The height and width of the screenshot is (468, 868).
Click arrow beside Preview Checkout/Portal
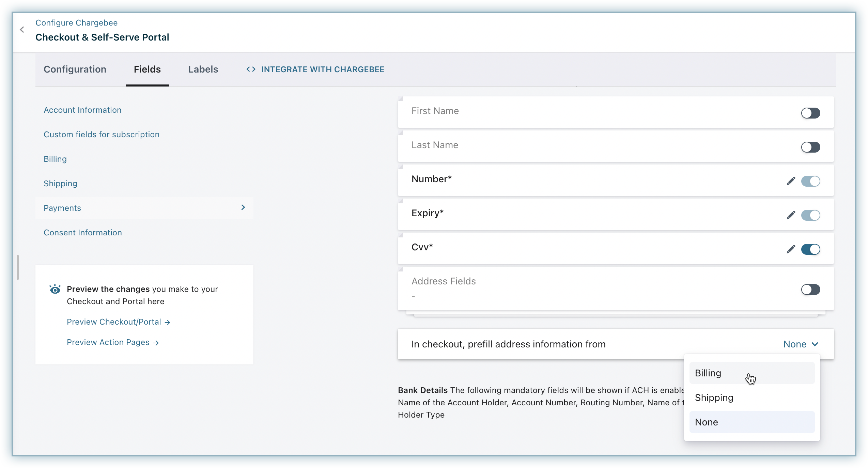click(x=167, y=322)
